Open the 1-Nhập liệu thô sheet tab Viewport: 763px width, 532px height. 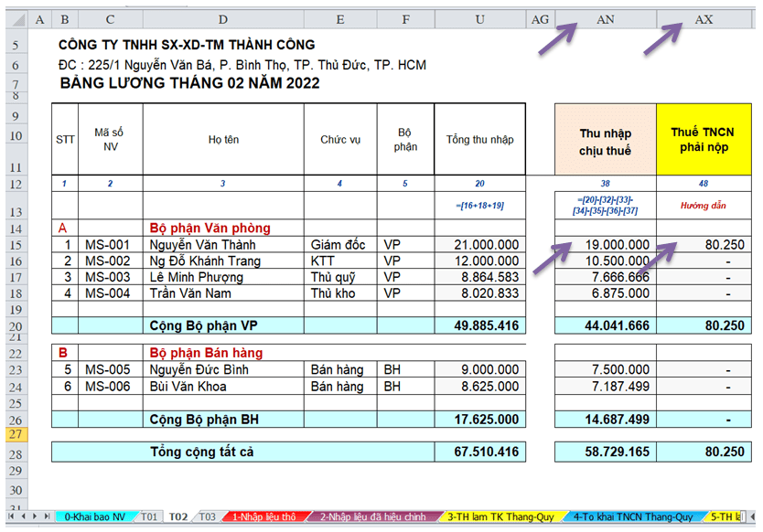pyautogui.click(x=263, y=517)
